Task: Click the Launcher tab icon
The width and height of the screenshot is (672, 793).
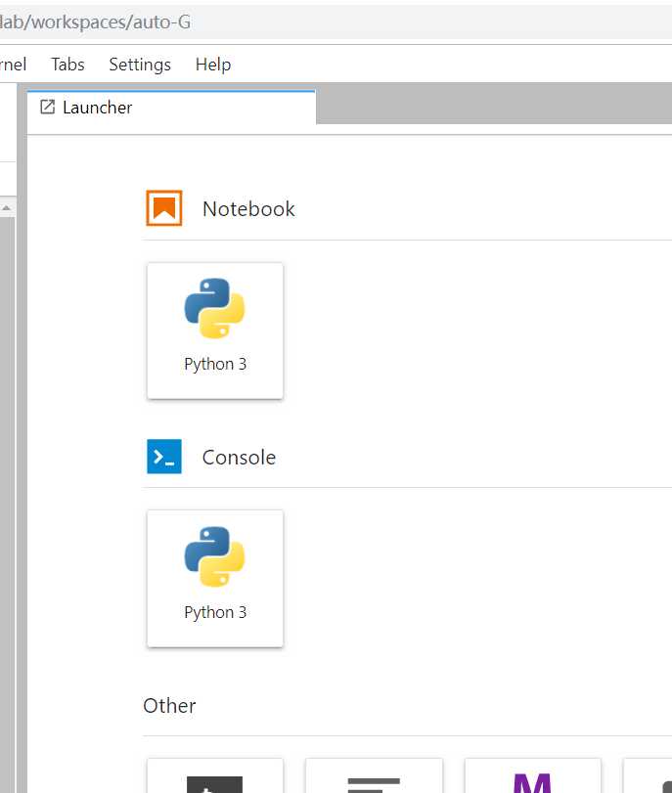Action: click(x=47, y=107)
